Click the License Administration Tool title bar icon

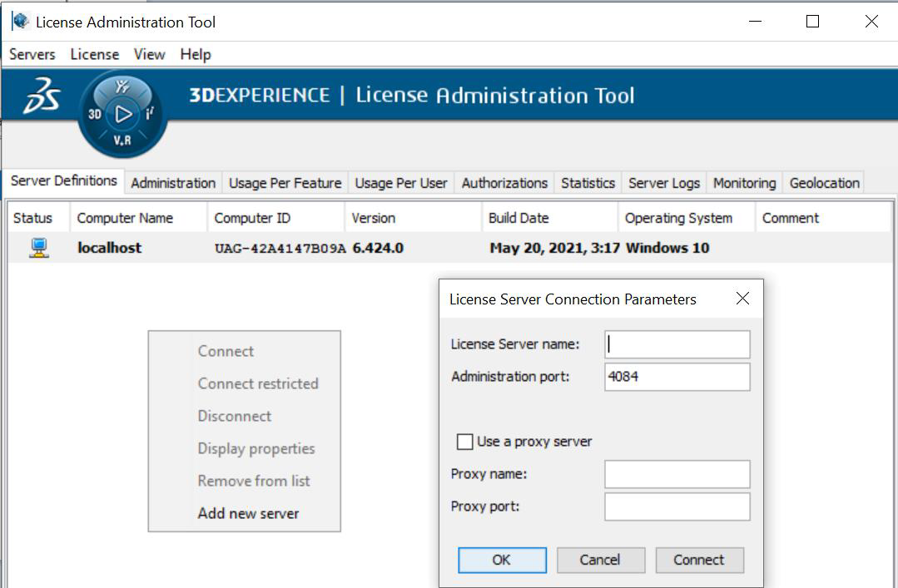(x=21, y=22)
